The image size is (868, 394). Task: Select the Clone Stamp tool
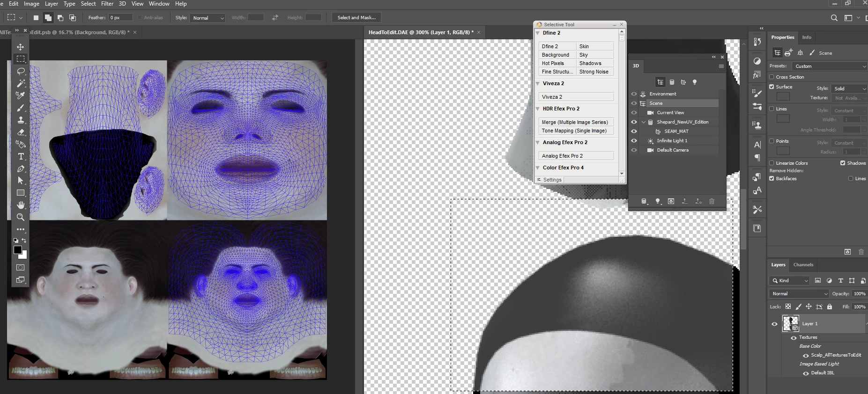(21, 120)
